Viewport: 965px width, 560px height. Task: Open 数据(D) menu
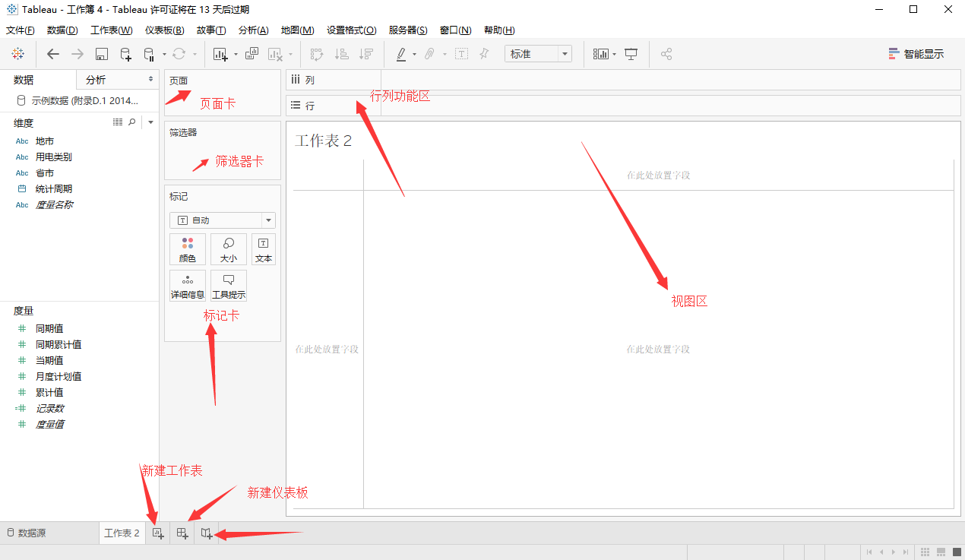click(x=62, y=30)
